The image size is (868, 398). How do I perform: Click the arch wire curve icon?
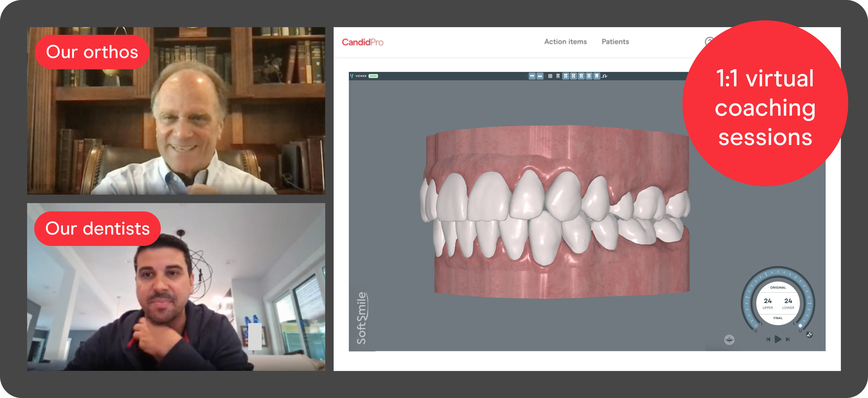pyautogui.click(x=605, y=77)
